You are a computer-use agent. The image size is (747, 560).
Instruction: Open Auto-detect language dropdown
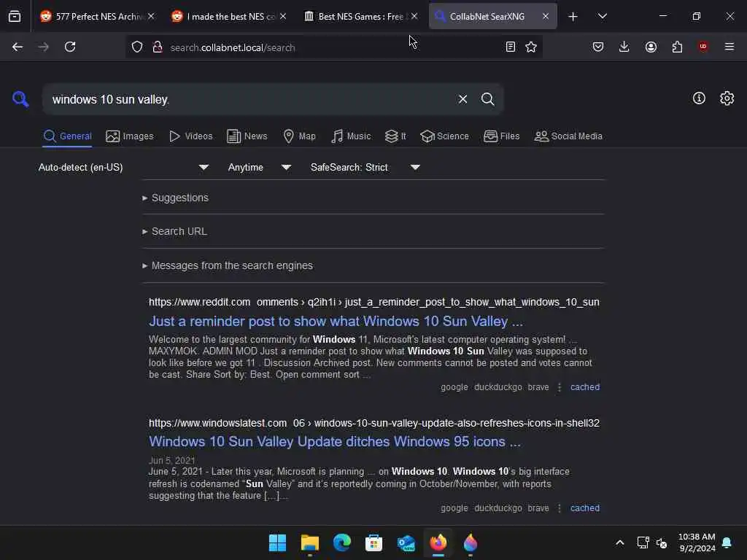click(x=123, y=167)
